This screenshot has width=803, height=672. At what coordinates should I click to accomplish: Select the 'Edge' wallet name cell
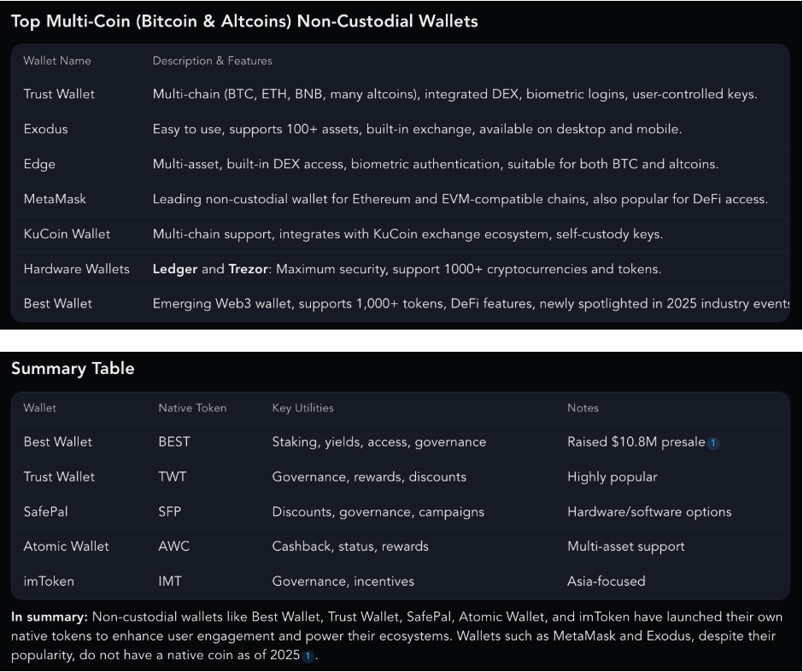click(x=39, y=164)
